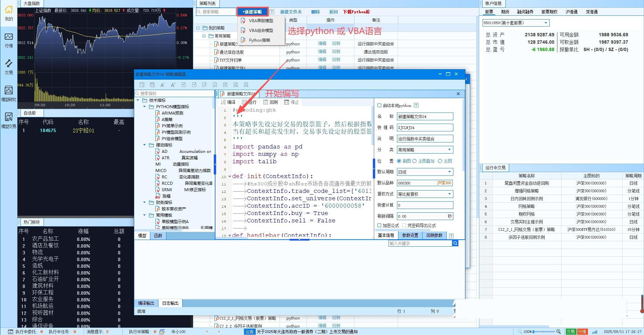The width and height of the screenshot is (644, 335).
Task: Select Python策略 from the new strategy menu
Action: coord(259,40)
